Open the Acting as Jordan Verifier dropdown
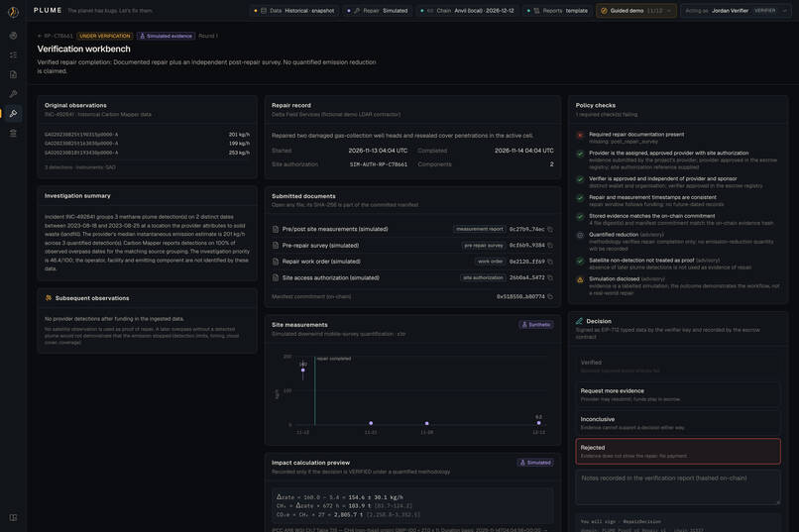The height and width of the screenshot is (532, 799). 736,11
